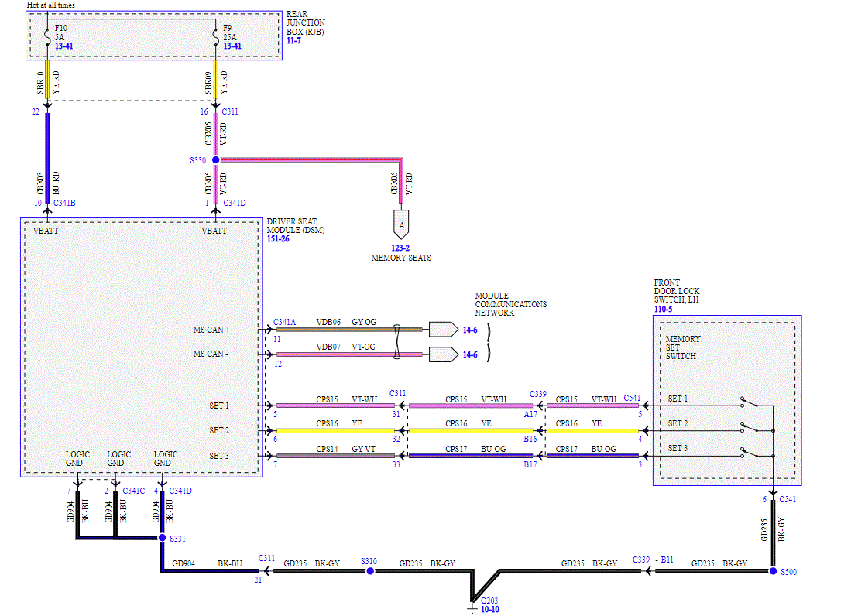Viewport: 851px width, 616px height.
Task: Open the 14-6 link on the VDB07 line
Action: click(x=470, y=354)
